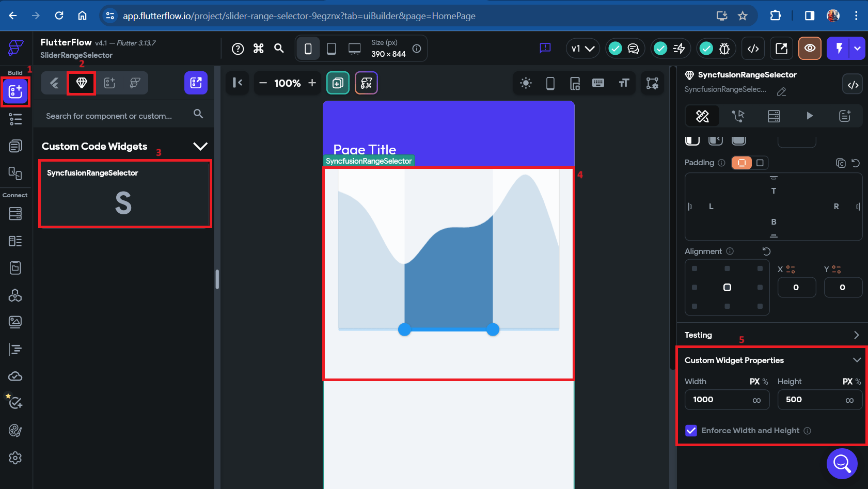Open the Widget Tree sidebar icon
Viewport: 868px width, 489px height.
[15, 119]
